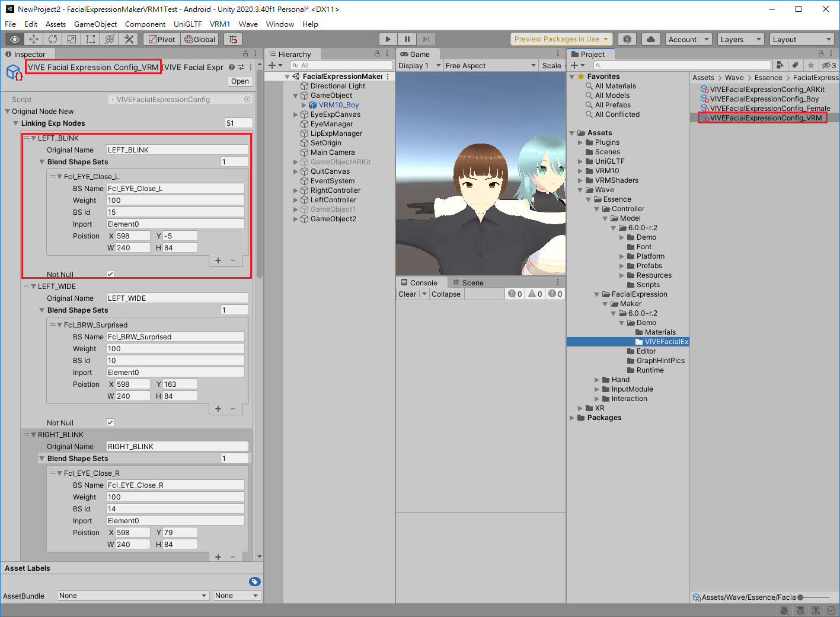This screenshot has height=617, width=840.
Task: Select the script object picker circle
Action: point(247,99)
